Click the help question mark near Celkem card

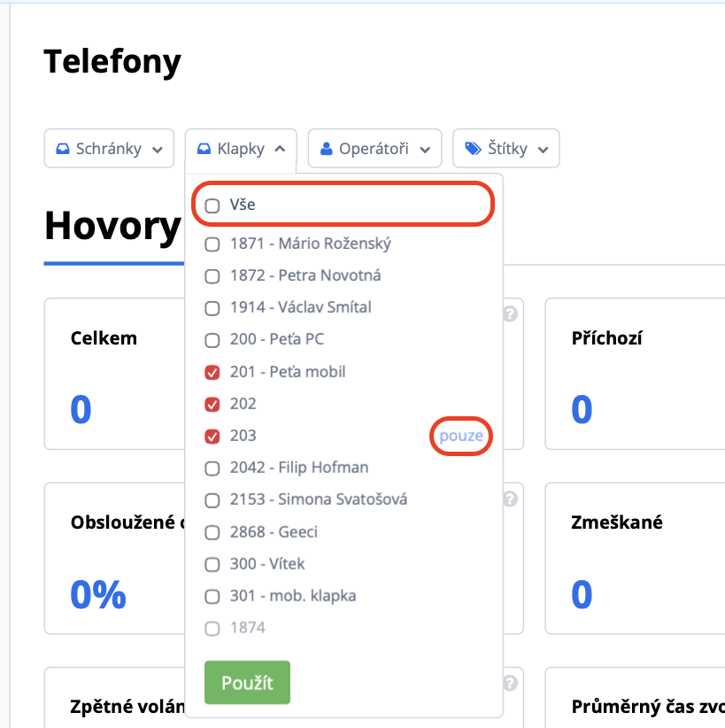510,314
